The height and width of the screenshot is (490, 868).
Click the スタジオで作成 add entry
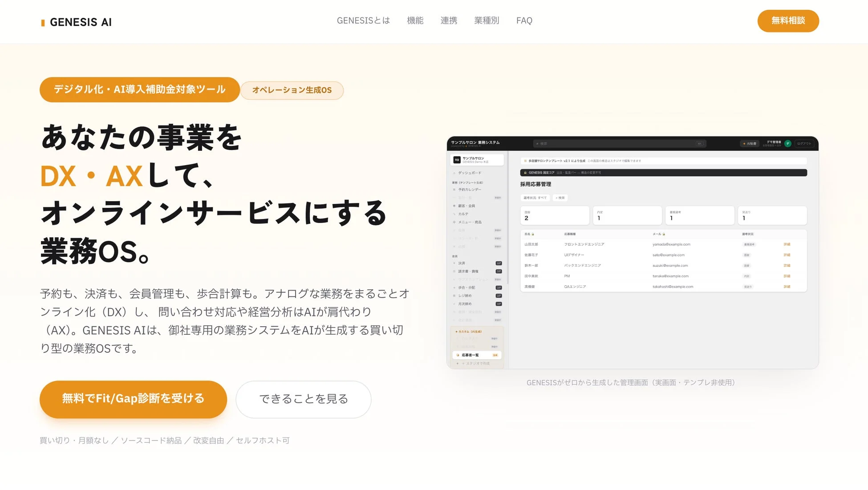(475, 364)
